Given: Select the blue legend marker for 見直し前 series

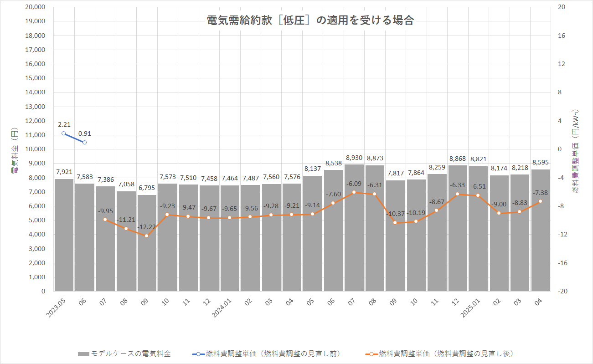Looking at the screenshot, I should pyautogui.click(x=198, y=354).
